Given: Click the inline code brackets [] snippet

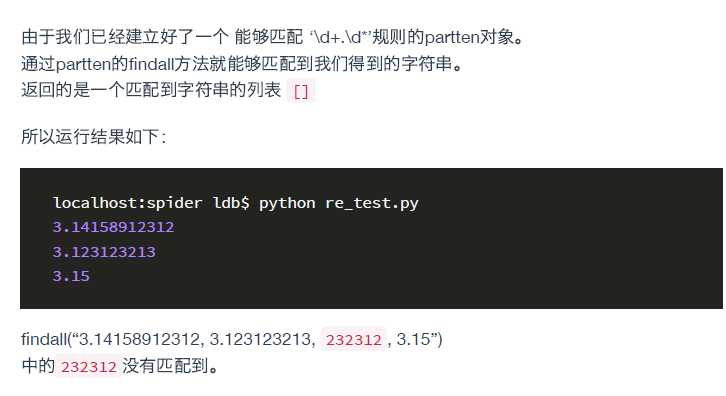Looking at the screenshot, I should click(301, 91).
